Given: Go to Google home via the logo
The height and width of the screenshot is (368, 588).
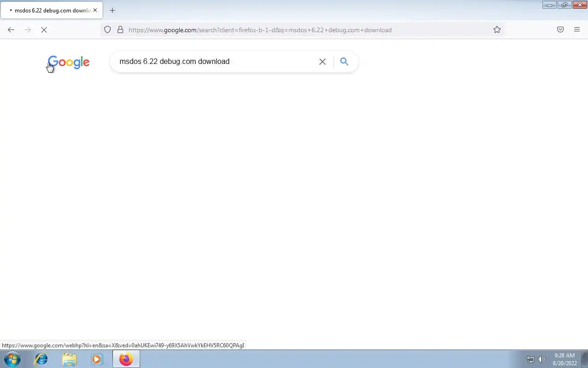Looking at the screenshot, I should click(68, 62).
